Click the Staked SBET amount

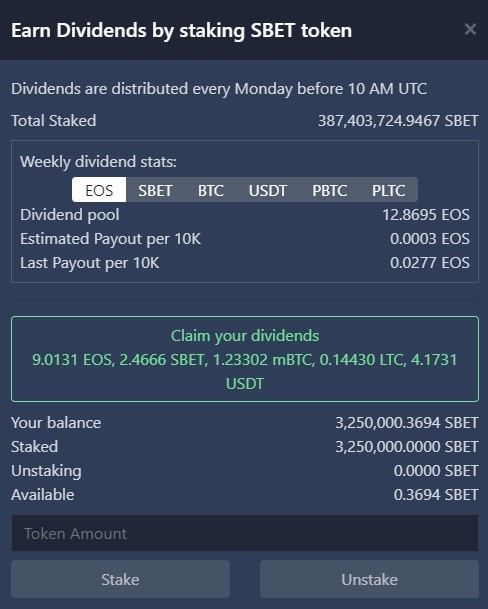pos(407,447)
